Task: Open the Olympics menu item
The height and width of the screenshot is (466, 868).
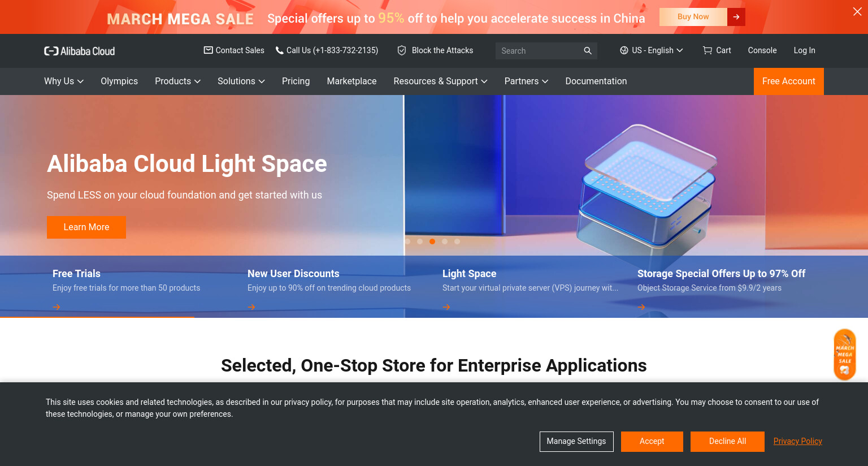Action: pos(119,81)
